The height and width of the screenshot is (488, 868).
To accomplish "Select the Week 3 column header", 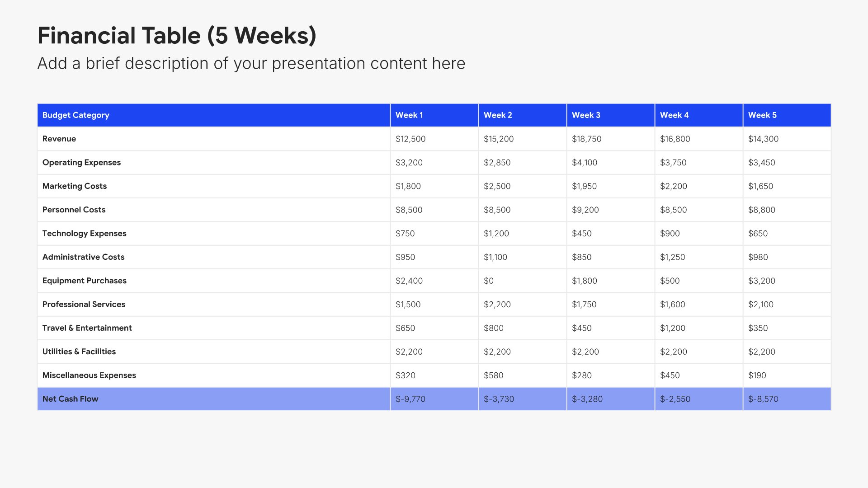I will [x=586, y=115].
